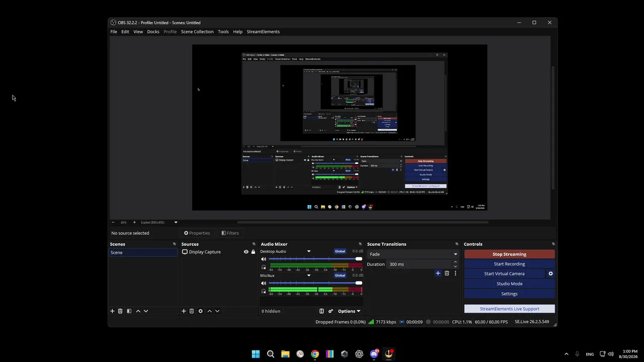Click Stop Streaming button
Screen dimensions: 644x362
pyautogui.click(x=510, y=254)
